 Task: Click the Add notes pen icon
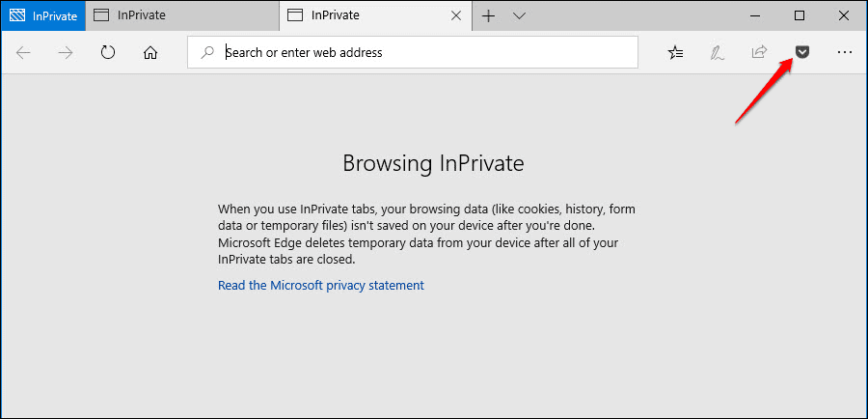click(717, 53)
